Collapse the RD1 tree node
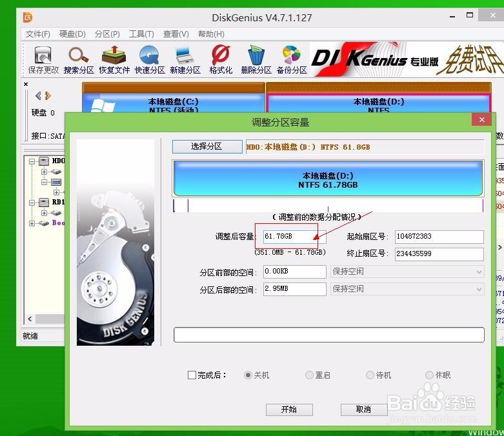 click(32, 203)
